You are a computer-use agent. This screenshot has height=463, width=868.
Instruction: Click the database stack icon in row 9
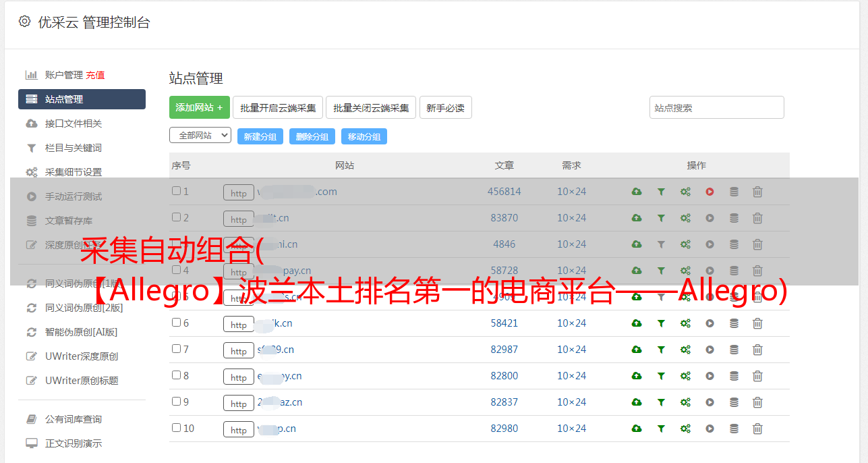[734, 402]
